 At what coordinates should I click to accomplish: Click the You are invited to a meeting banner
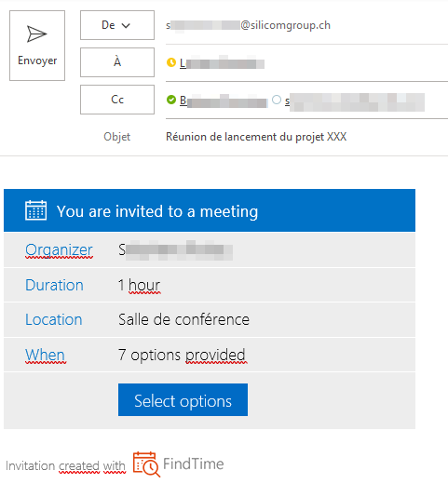pos(210,210)
